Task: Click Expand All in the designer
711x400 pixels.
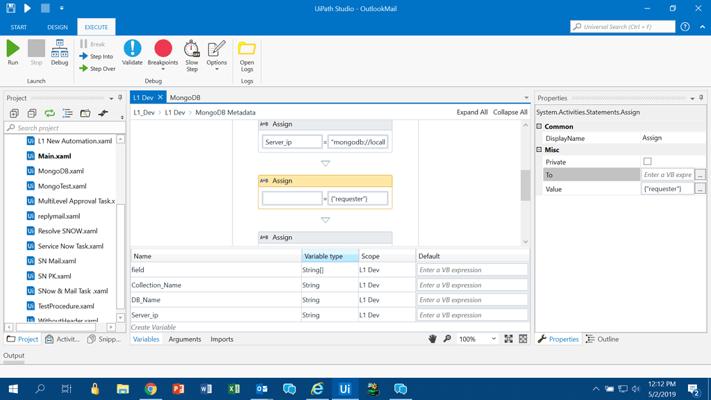Action: click(x=472, y=112)
